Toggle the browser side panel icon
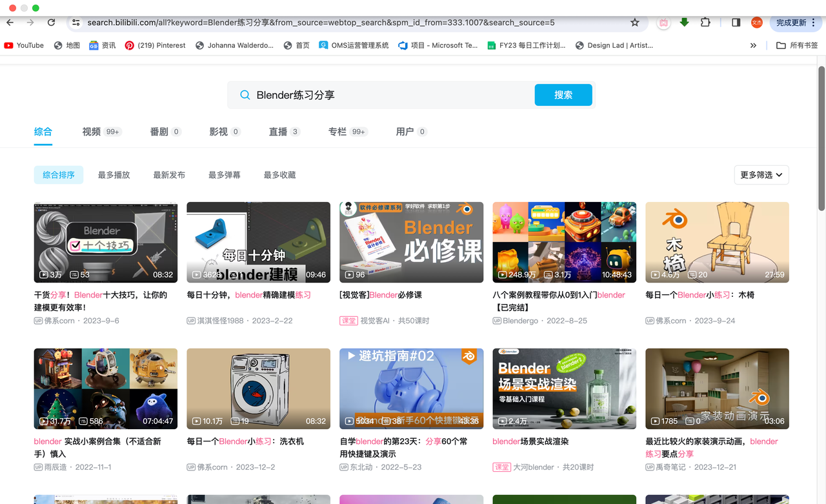Screen dimensions: 826x504 point(736,23)
